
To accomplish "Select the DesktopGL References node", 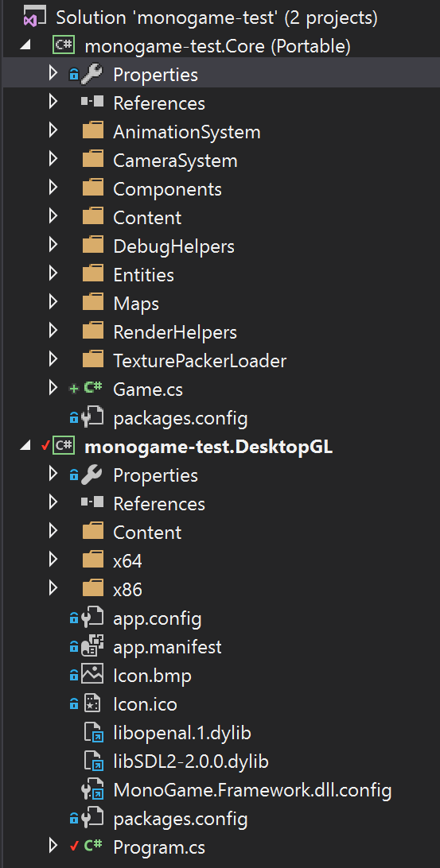I will pos(159,504).
